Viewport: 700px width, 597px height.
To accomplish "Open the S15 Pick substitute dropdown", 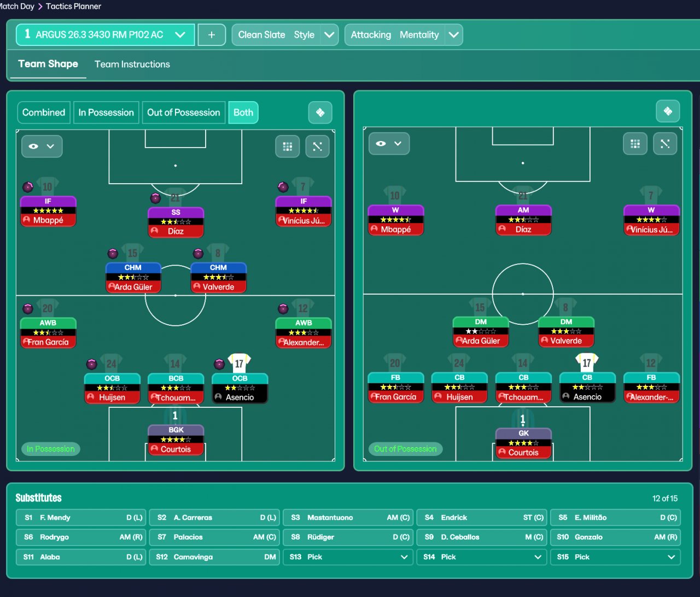I will click(615, 557).
